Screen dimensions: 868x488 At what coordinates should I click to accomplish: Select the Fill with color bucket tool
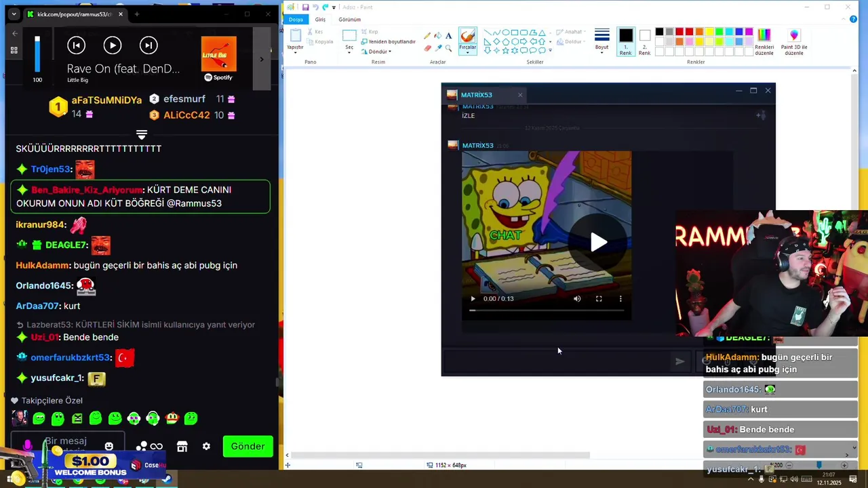438,36
